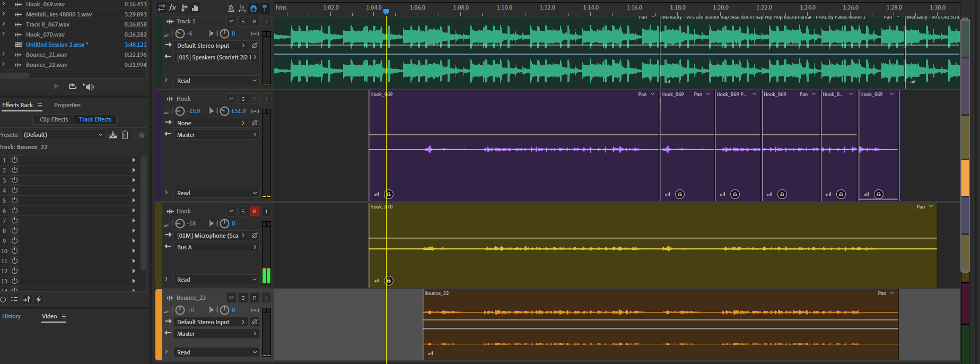
Task: Open the Bus A output dropdown
Action: 217,247
